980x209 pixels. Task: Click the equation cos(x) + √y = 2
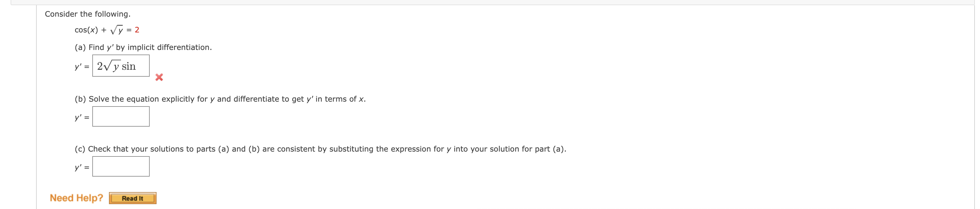click(107, 29)
